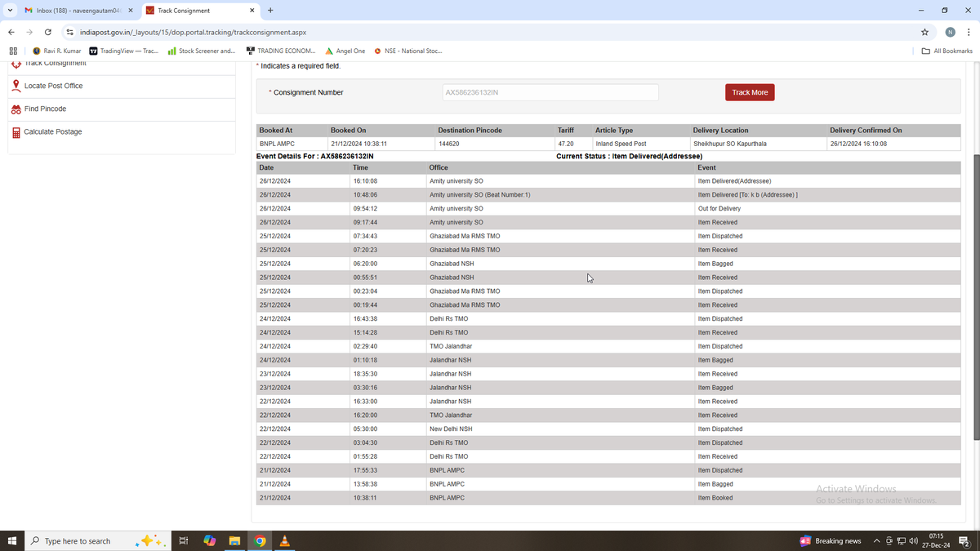Open the Windows Start menu
Viewport: 980px width, 551px height.
tap(11, 541)
